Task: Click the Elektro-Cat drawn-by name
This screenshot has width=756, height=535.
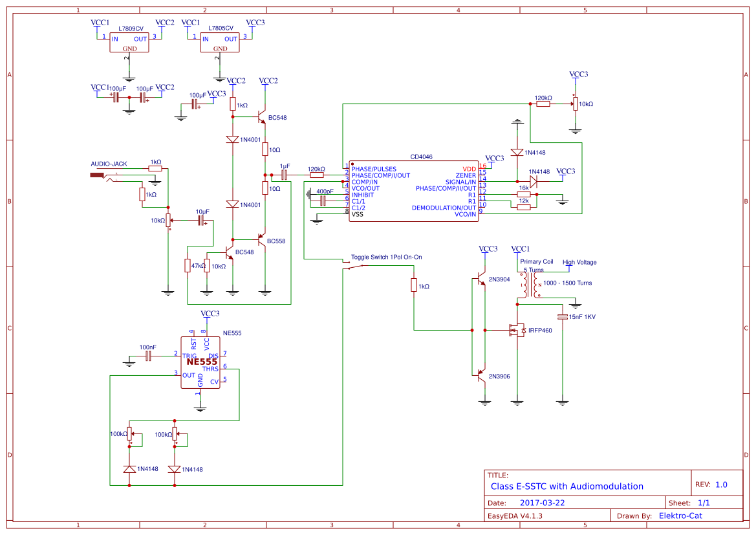Action: (681, 516)
